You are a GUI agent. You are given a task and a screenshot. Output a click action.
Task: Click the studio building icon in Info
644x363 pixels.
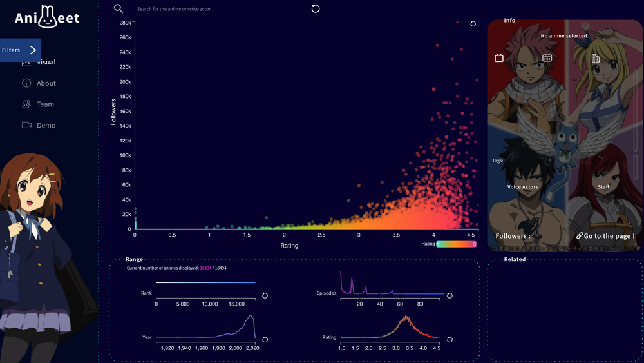tap(596, 58)
